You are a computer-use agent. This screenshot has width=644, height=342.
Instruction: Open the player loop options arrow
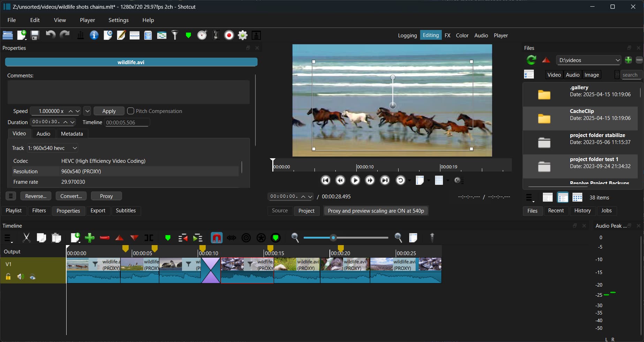pyautogui.click(x=409, y=180)
